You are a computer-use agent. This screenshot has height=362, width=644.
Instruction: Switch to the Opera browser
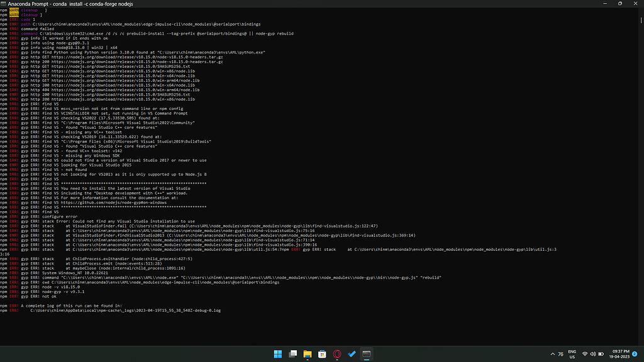pyautogui.click(x=337, y=354)
